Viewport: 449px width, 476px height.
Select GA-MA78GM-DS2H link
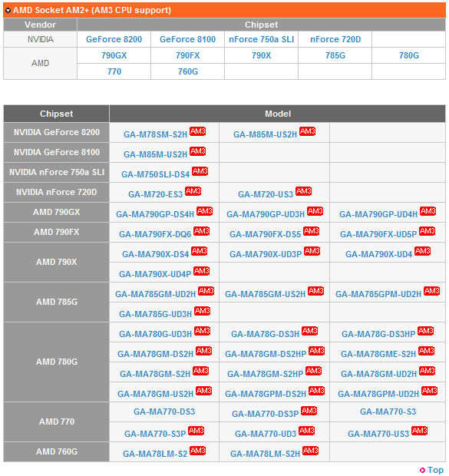156,354
